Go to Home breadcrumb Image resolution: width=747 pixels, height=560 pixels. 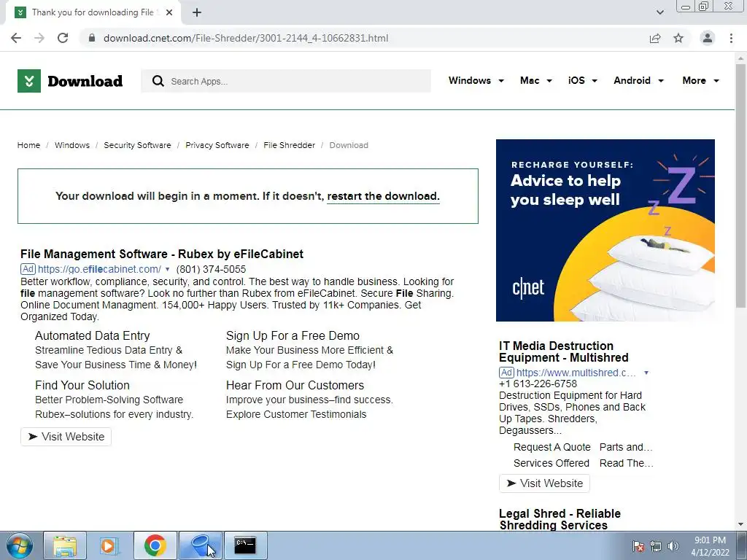[x=28, y=145]
